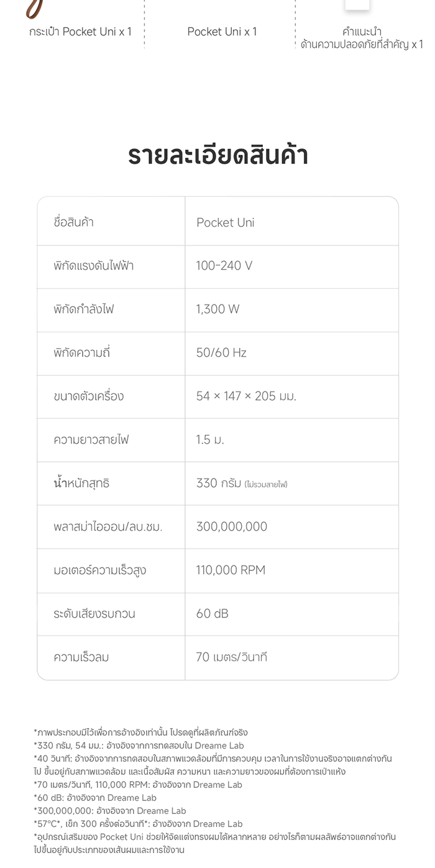Select the ขนาดตัวเครื่อง row label

click(88, 396)
